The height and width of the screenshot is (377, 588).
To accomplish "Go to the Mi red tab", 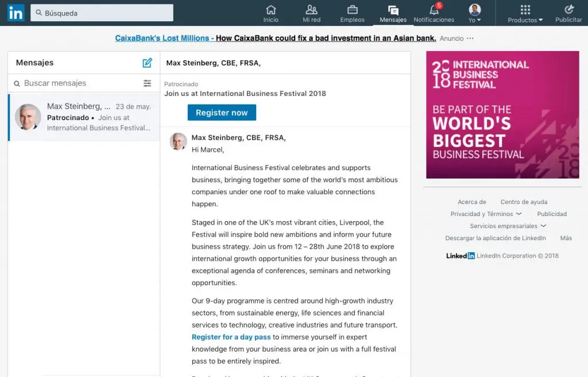I will pos(312,14).
